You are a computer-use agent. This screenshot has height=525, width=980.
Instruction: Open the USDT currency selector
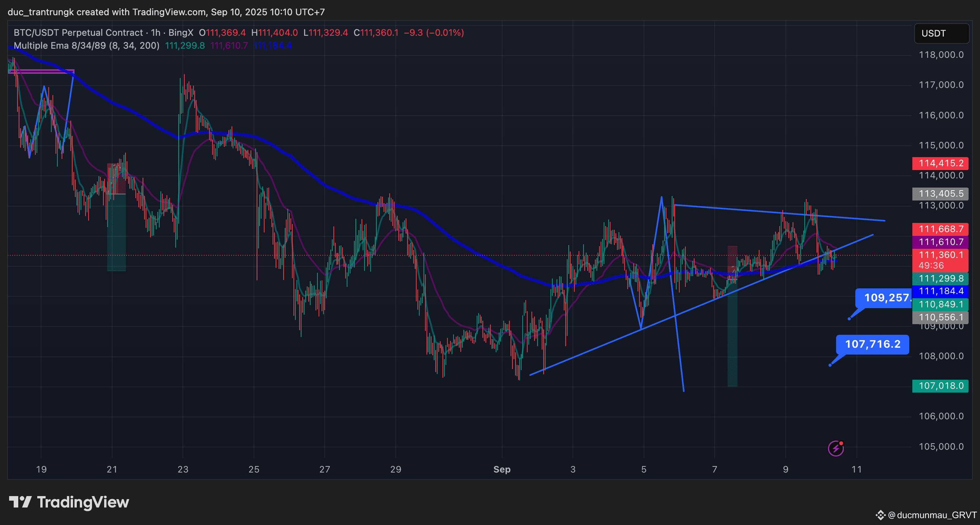coord(942,33)
